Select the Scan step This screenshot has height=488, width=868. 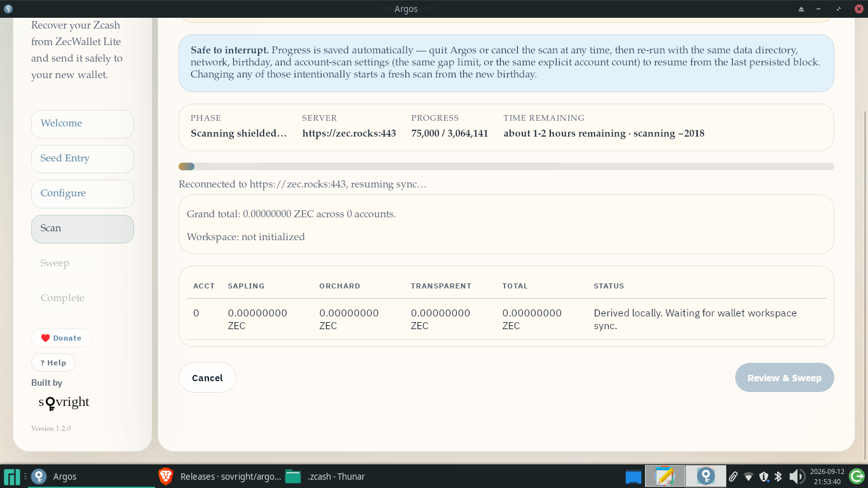coord(83,229)
